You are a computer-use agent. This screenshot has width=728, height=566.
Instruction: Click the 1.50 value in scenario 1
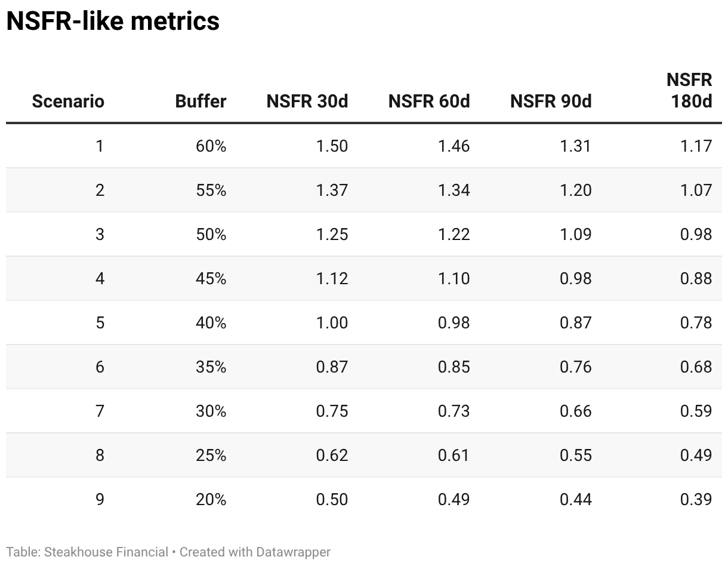click(x=332, y=146)
